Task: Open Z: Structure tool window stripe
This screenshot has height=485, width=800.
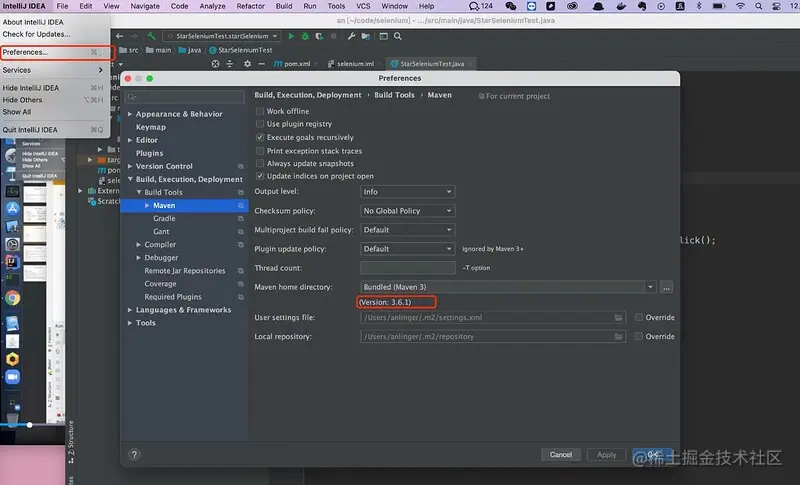Action: coord(71,442)
